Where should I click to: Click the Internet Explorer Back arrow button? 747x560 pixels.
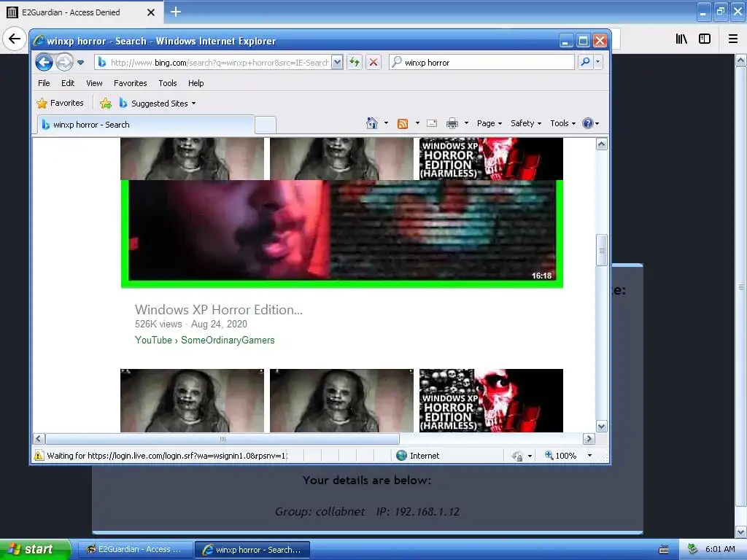[44, 63]
